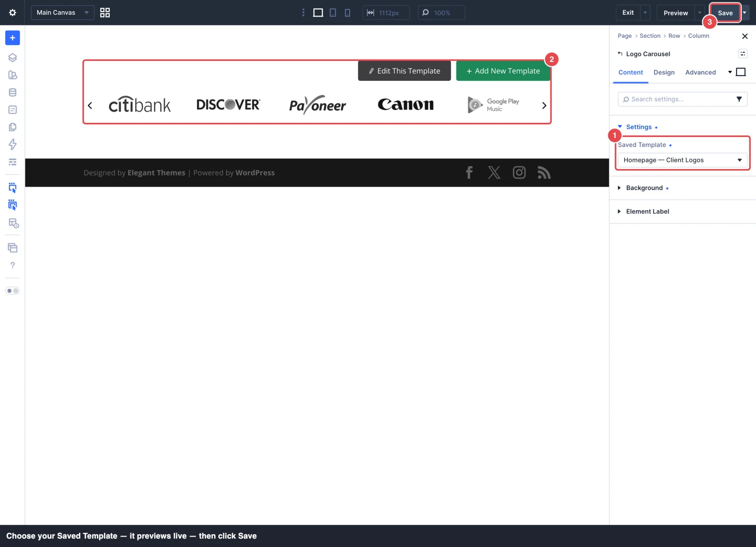
Task: Click the blue add element plus button
Action: coord(13,38)
